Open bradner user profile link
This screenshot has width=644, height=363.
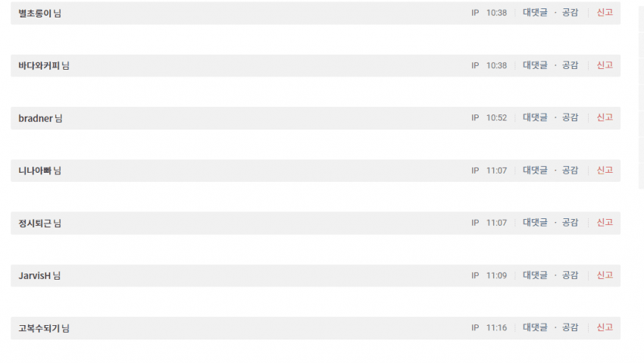36,118
